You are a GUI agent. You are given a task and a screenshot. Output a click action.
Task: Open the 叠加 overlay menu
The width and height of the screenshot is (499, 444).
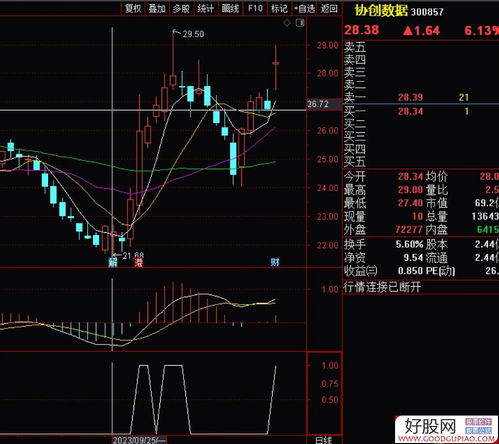(157, 8)
